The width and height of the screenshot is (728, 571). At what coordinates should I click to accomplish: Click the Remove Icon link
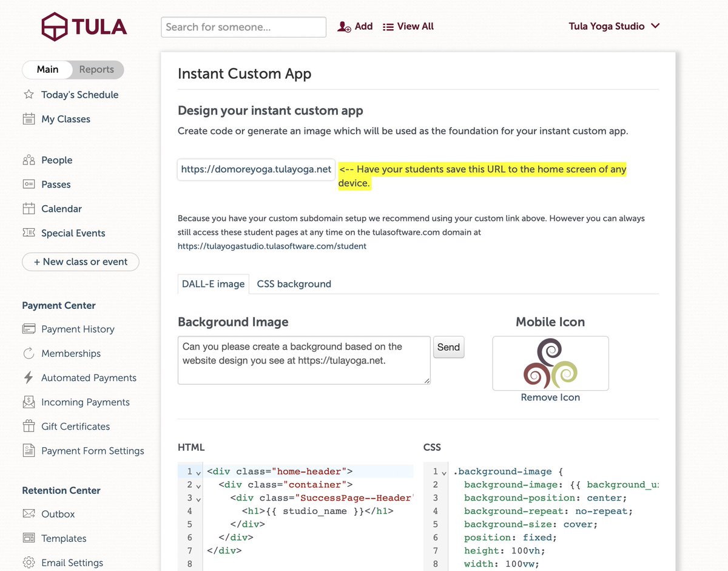pos(550,397)
